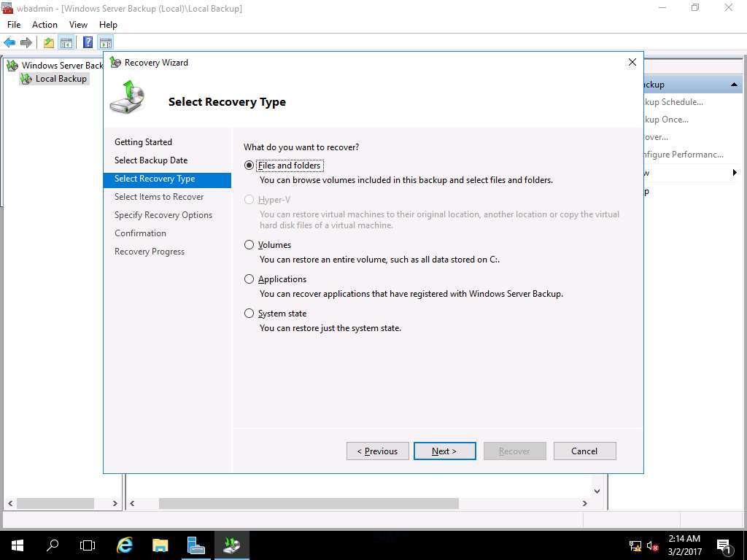Image resolution: width=747 pixels, height=560 pixels.
Task: Click Windows Server Backup taskbar icon
Action: 231,545
